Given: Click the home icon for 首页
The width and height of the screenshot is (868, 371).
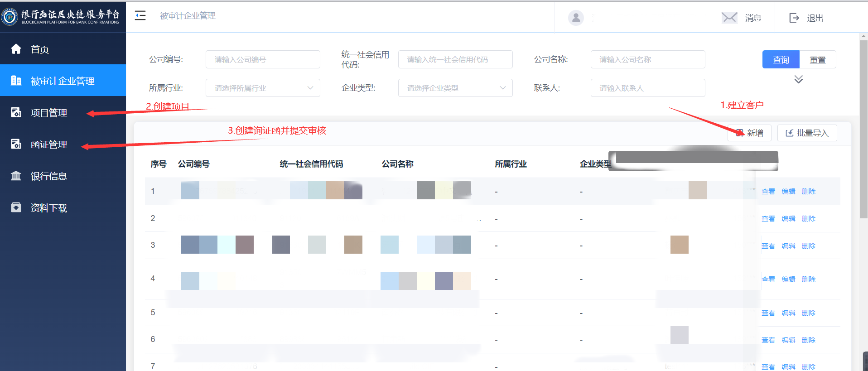Looking at the screenshot, I should (x=16, y=49).
